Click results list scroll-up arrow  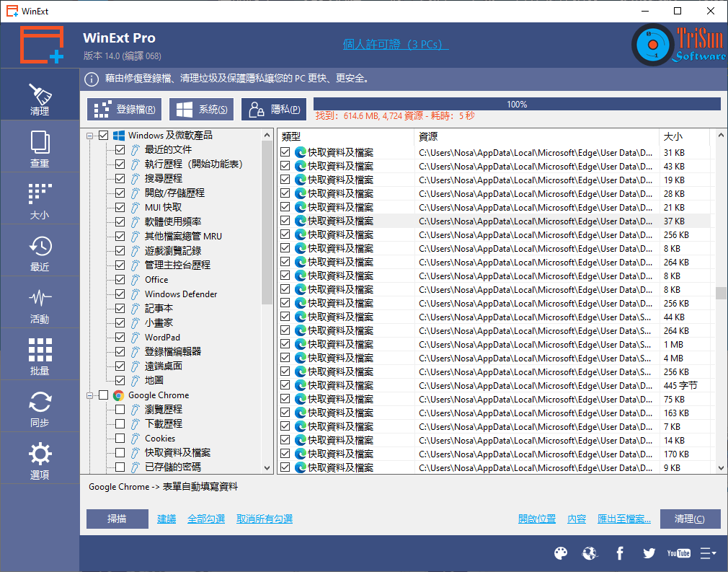point(721,135)
